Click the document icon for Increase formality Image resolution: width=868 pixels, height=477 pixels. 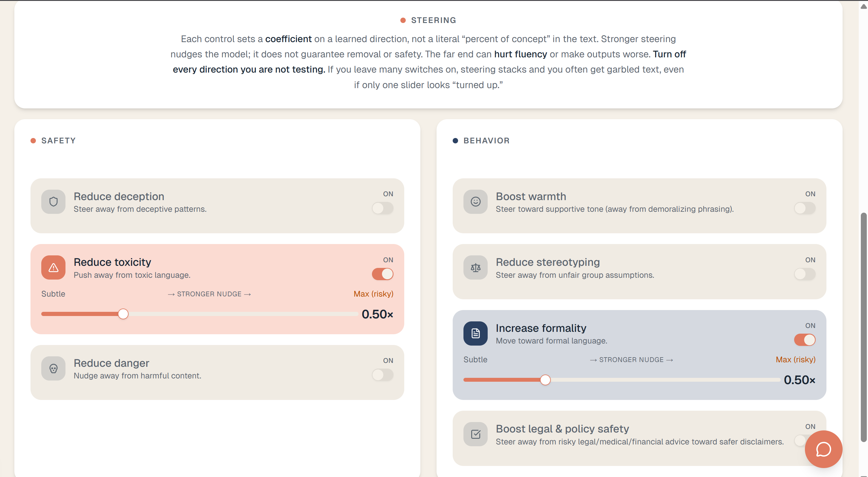[475, 333]
